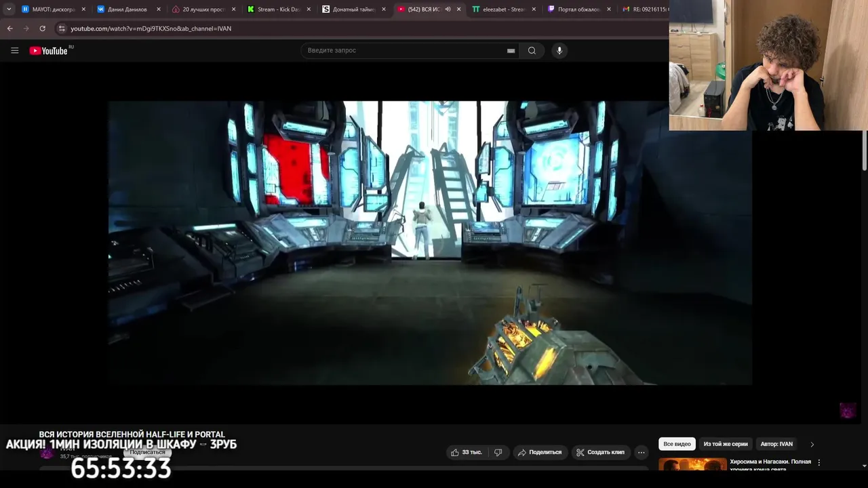The width and height of the screenshot is (868, 488).
Task: Click the page vertical scrollbar thumb
Action: click(x=864, y=149)
